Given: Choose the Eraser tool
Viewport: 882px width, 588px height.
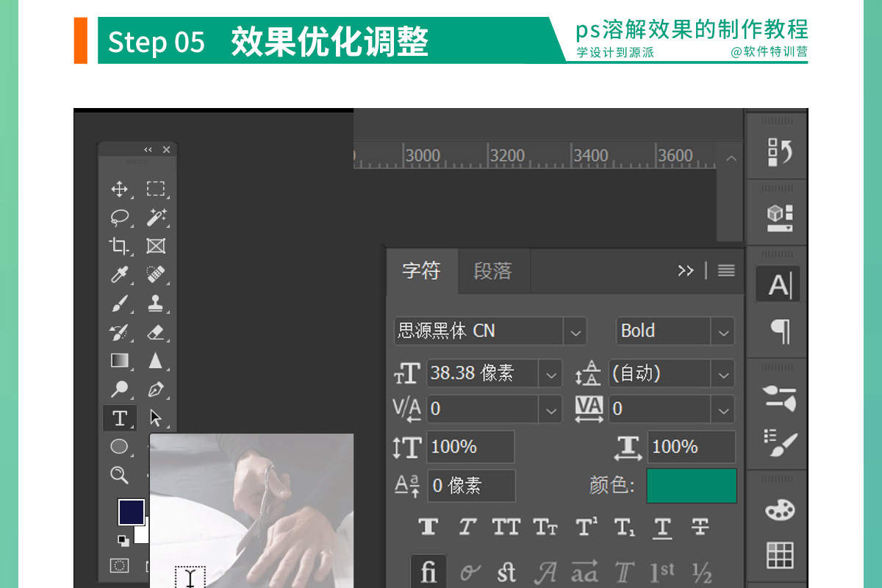Looking at the screenshot, I should (155, 332).
